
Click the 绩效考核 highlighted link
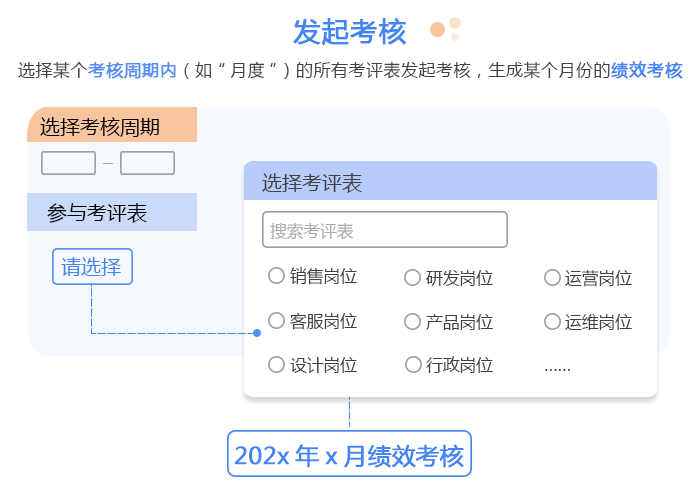coord(646,71)
